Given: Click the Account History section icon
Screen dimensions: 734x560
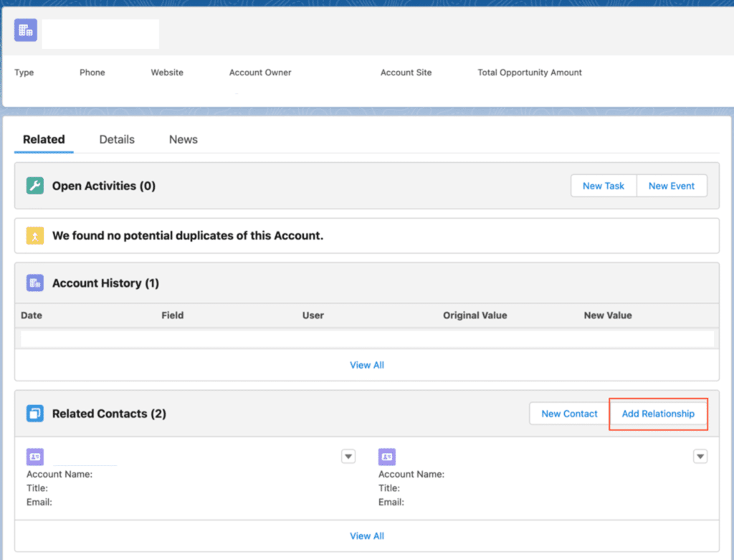Looking at the screenshot, I should click(35, 283).
